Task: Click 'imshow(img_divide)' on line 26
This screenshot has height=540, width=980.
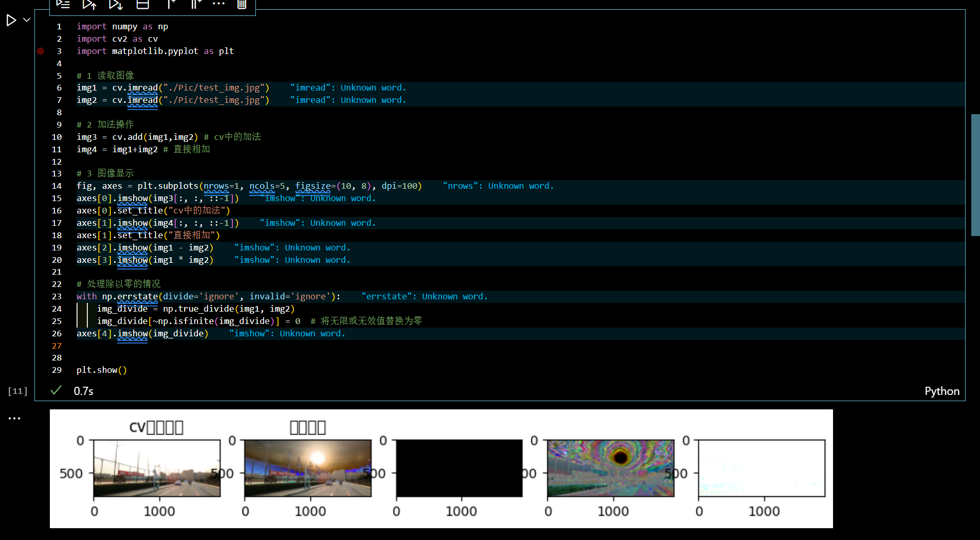Action: [163, 334]
